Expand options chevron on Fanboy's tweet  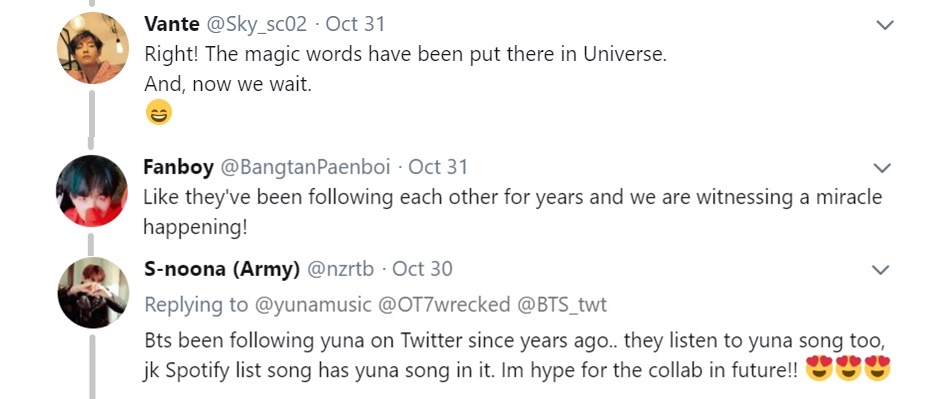tap(881, 168)
